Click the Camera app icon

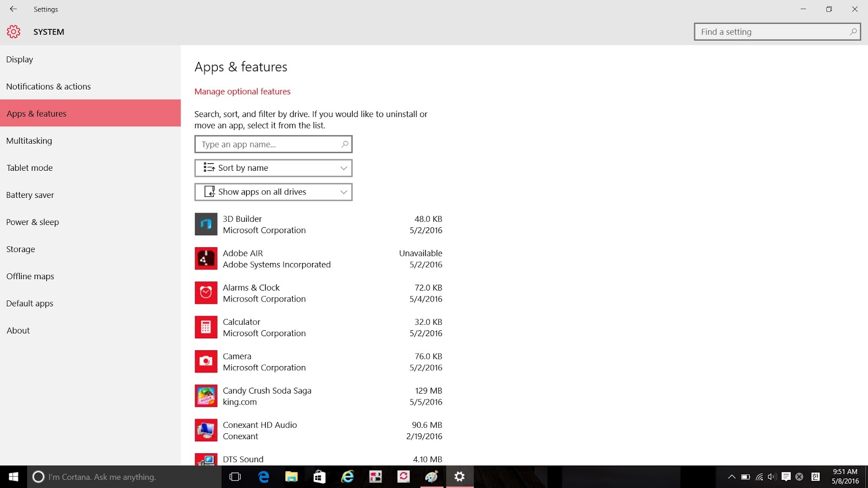206,361
